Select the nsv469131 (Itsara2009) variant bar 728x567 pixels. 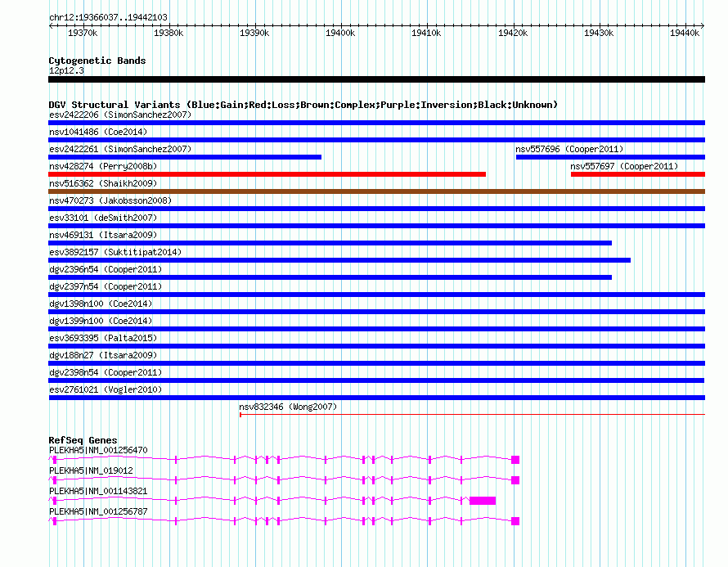point(330,243)
